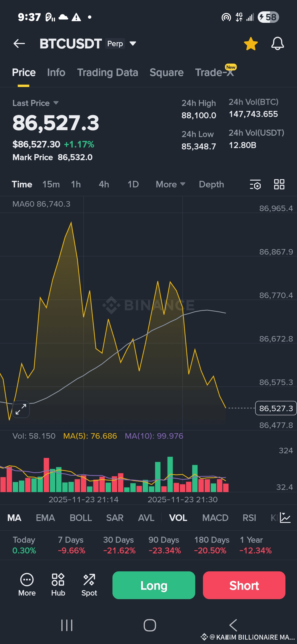Open price alert bell icon
Screen dimensions: 297x644
(x=277, y=43)
